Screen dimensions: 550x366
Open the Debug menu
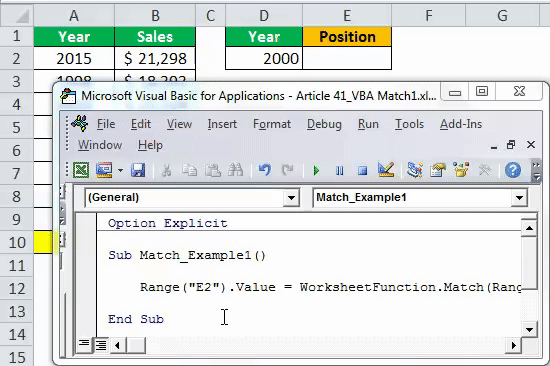pos(324,124)
